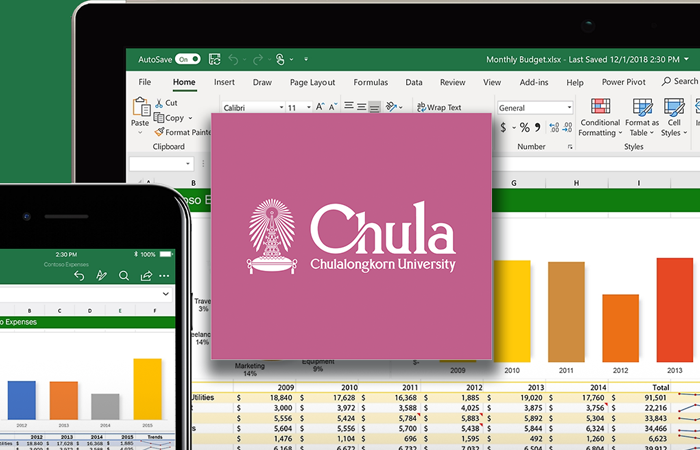The image size is (700, 450).
Task: Switch to the Draw tab
Action: tap(262, 82)
